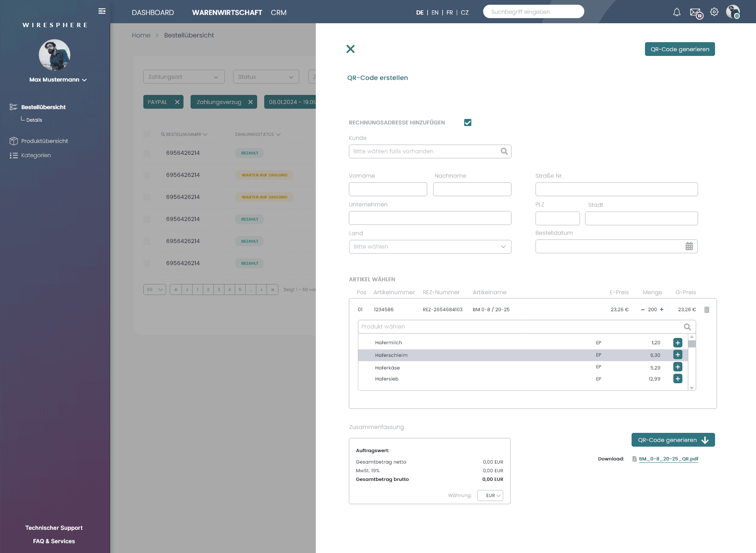Switch to the CRM menu
The image size is (756, 553).
tap(278, 13)
